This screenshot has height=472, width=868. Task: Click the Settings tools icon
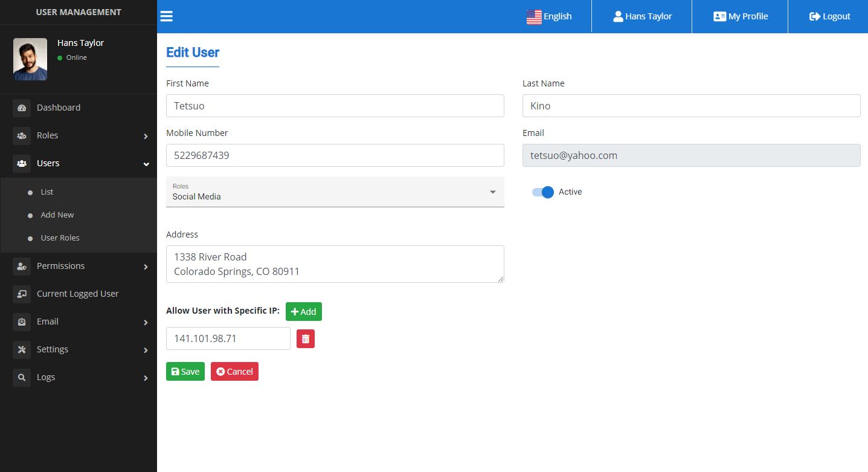(x=22, y=349)
